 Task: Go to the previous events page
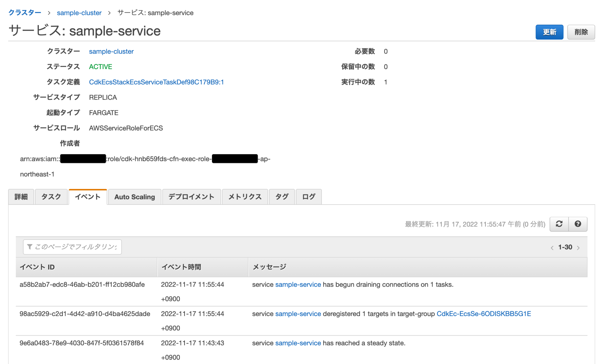pyautogui.click(x=552, y=247)
